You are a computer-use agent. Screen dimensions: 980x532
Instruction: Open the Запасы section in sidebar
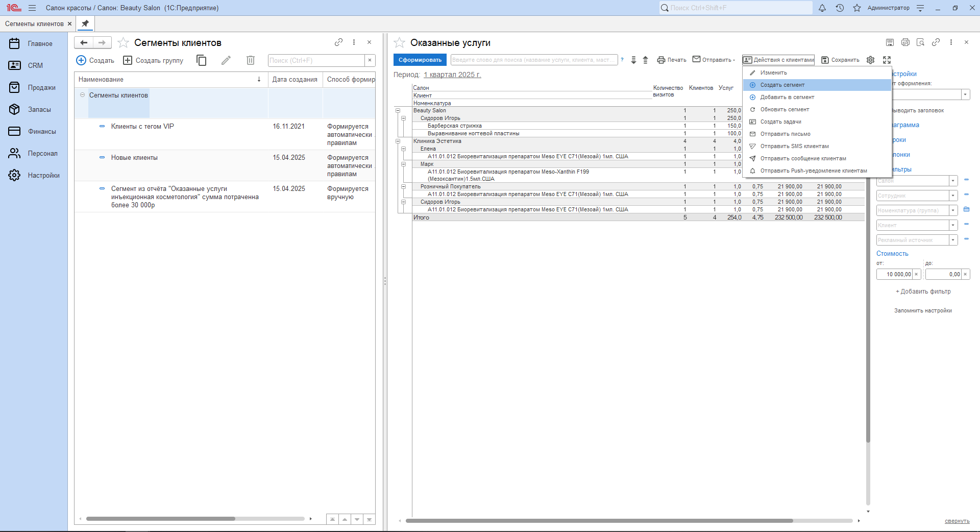(34, 109)
